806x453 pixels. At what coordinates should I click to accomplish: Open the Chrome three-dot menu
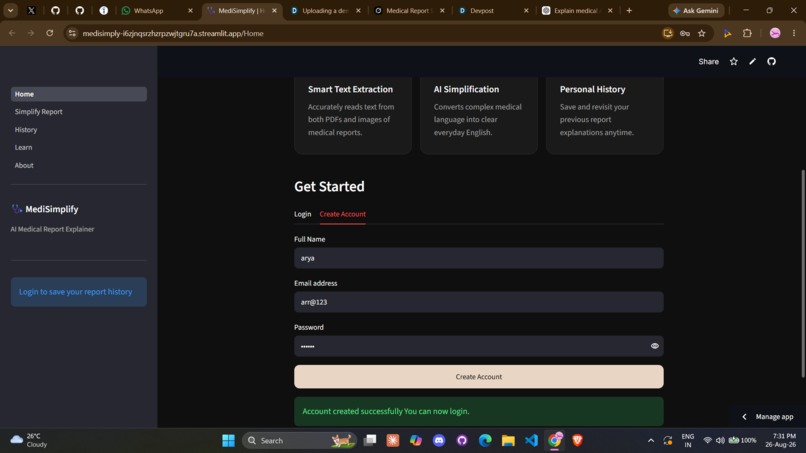point(794,33)
